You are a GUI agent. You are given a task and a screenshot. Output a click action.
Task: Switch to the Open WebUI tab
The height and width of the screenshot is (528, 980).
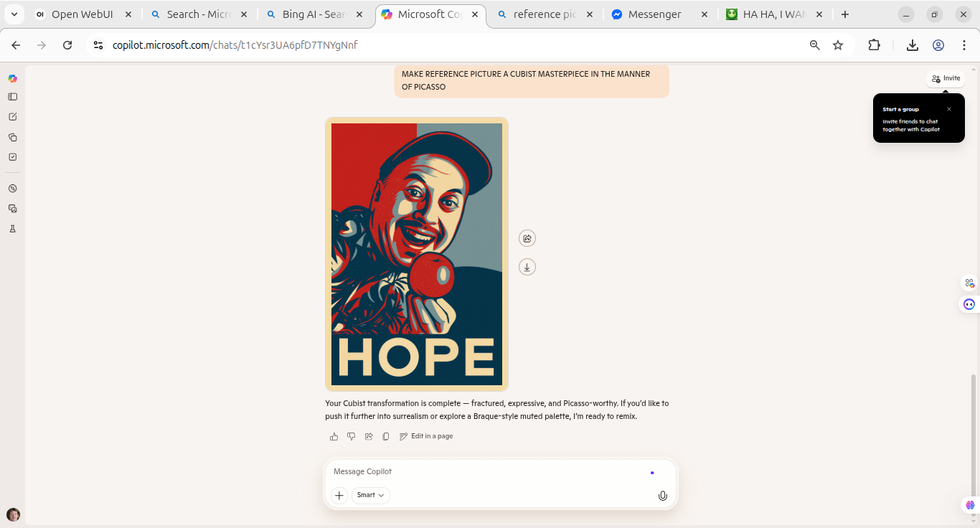(x=82, y=14)
